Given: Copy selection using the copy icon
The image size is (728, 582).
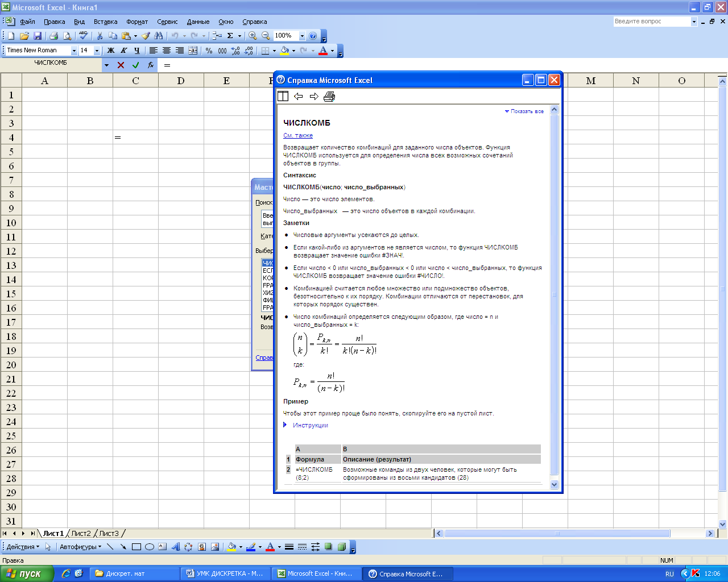Looking at the screenshot, I should [x=113, y=36].
